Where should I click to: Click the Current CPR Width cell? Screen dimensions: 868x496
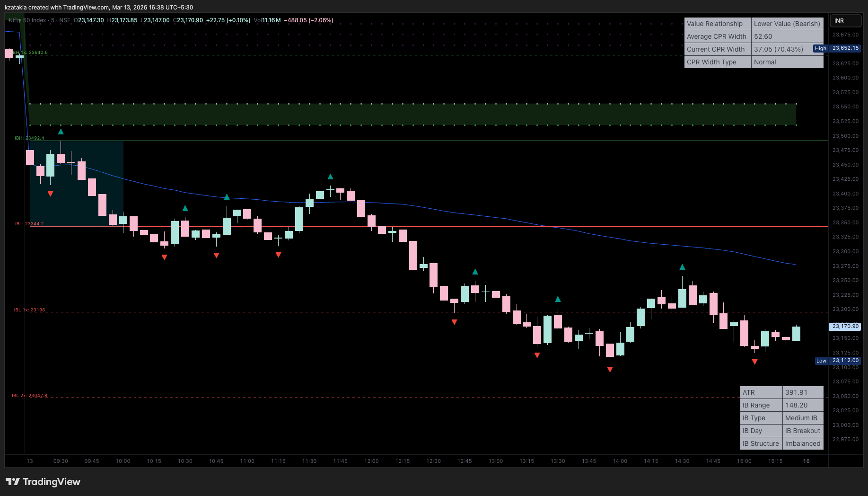[718, 49]
